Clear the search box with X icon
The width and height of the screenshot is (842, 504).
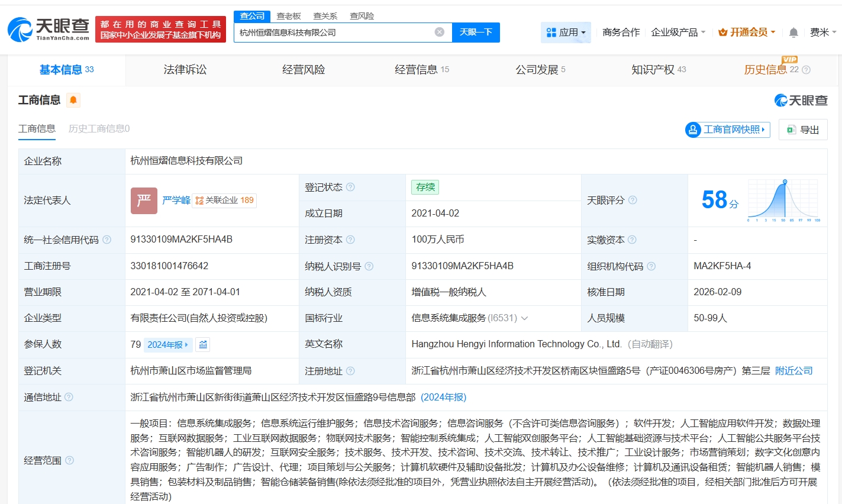(x=439, y=32)
